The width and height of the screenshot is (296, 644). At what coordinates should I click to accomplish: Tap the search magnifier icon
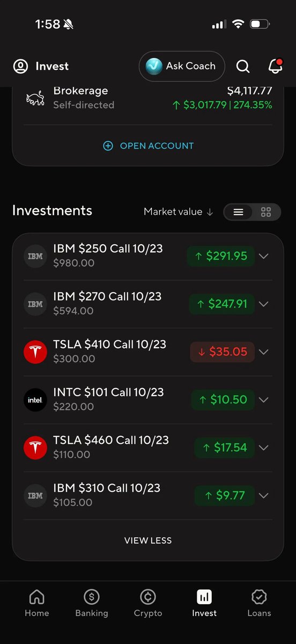pos(243,67)
